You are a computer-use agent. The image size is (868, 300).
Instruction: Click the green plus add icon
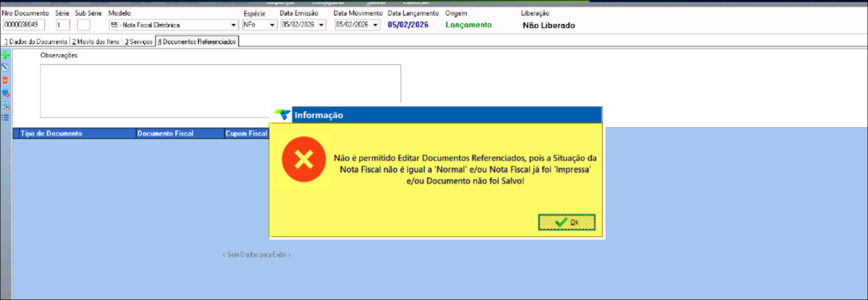(5, 55)
